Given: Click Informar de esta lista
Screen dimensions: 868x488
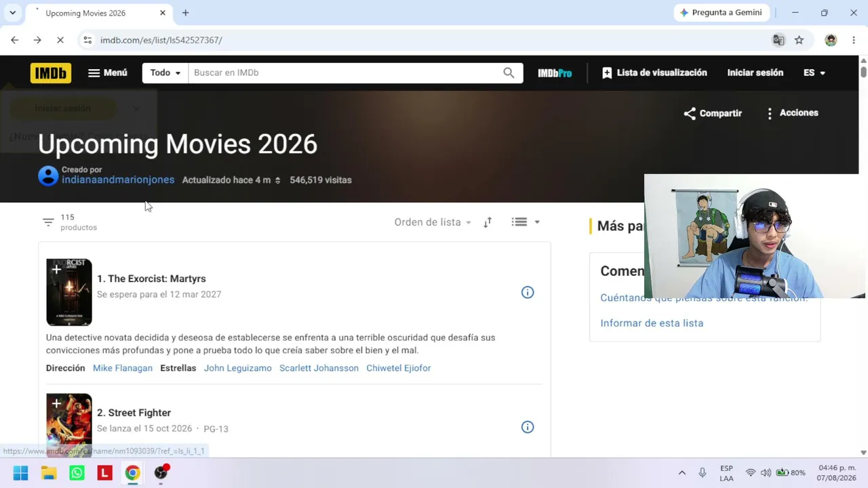Looking at the screenshot, I should pos(652,323).
